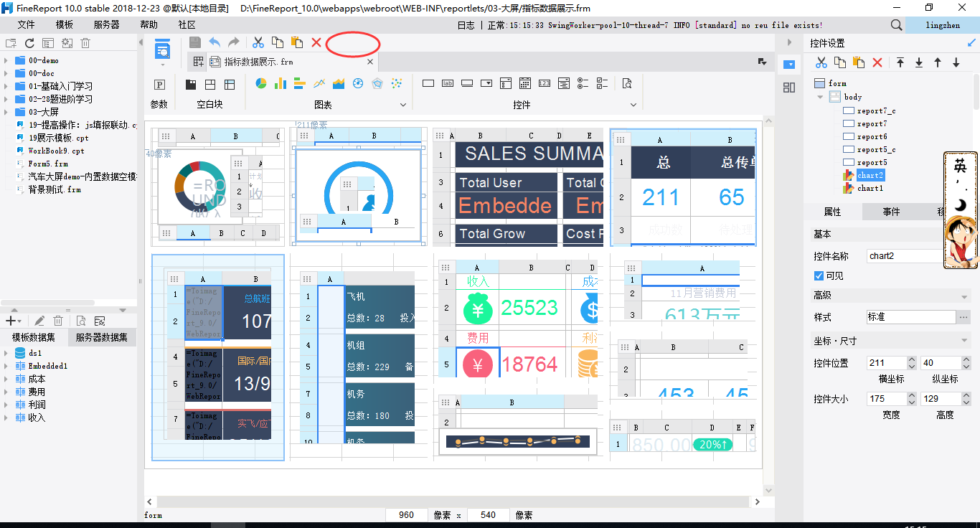The image size is (980, 528).
Task: Click the cut scissors icon in main toolbar
Action: click(x=258, y=43)
